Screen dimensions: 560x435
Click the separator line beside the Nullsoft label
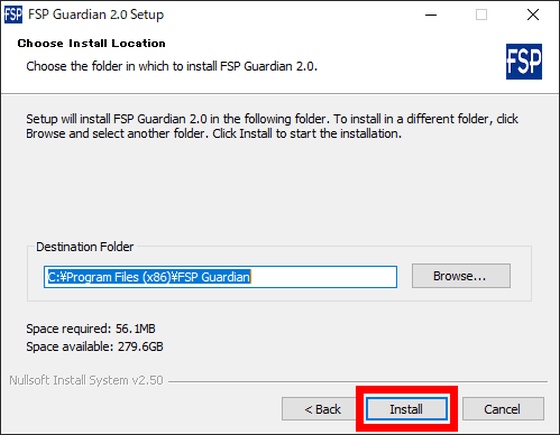coord(358,381)
